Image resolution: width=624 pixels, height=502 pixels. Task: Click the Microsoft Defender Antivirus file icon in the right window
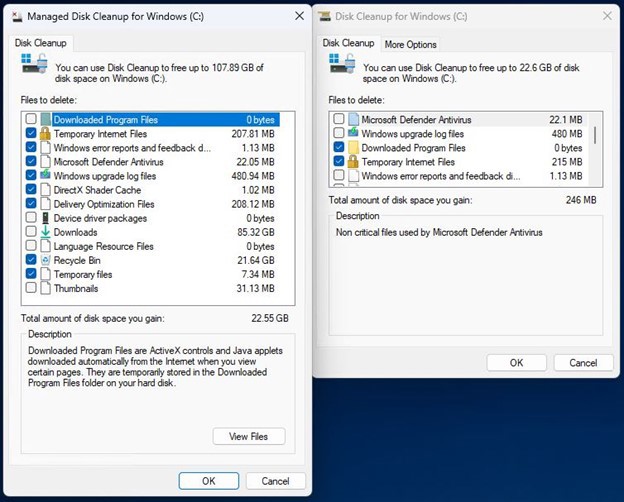(x=352, y=120)
